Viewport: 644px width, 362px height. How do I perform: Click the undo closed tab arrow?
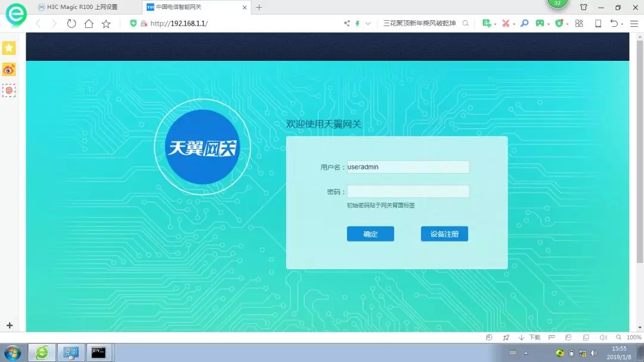(x=614, y=23)
